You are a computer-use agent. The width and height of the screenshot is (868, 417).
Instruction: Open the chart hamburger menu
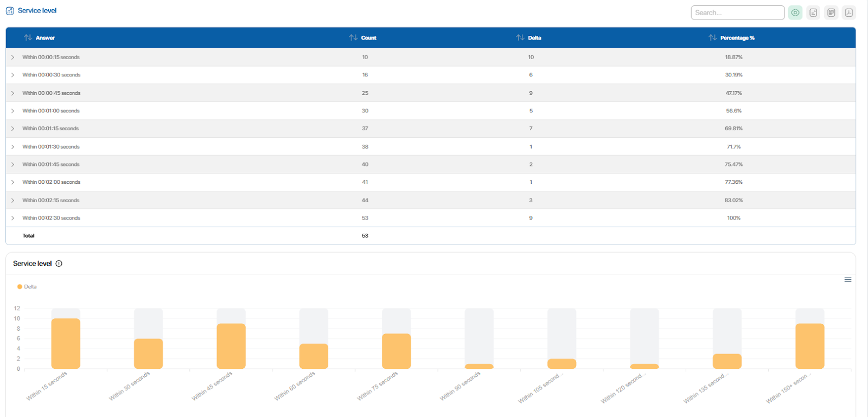848,280
